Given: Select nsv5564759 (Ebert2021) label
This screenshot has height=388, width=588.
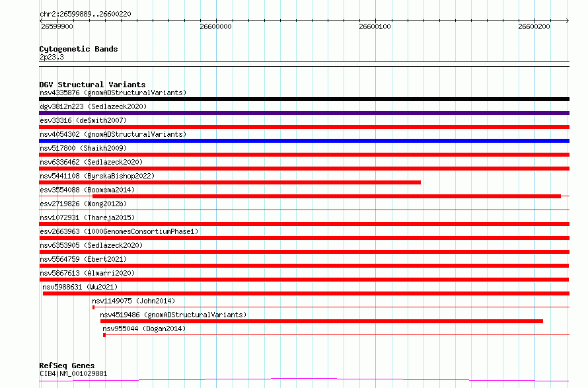Looking at the screenshot, I should pyautogui.click(x=83, y=259).
